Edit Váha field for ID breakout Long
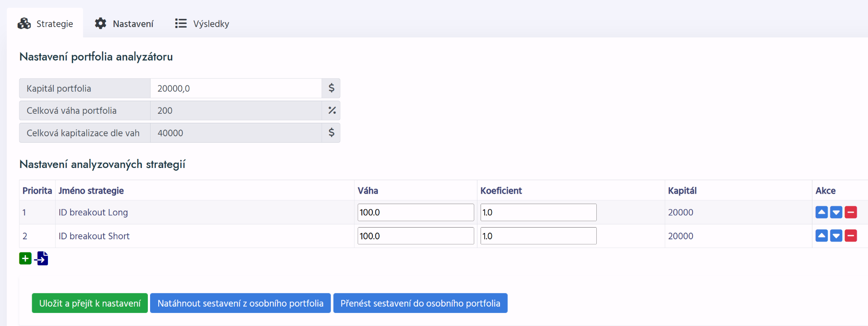This screenshot has height=326, width=868. pos(415,212)
